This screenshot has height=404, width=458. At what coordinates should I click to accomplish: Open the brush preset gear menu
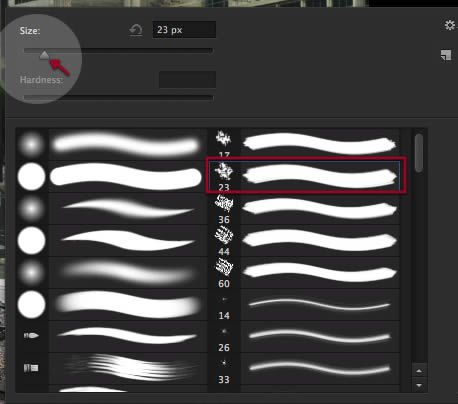click(x=450, y=25)
